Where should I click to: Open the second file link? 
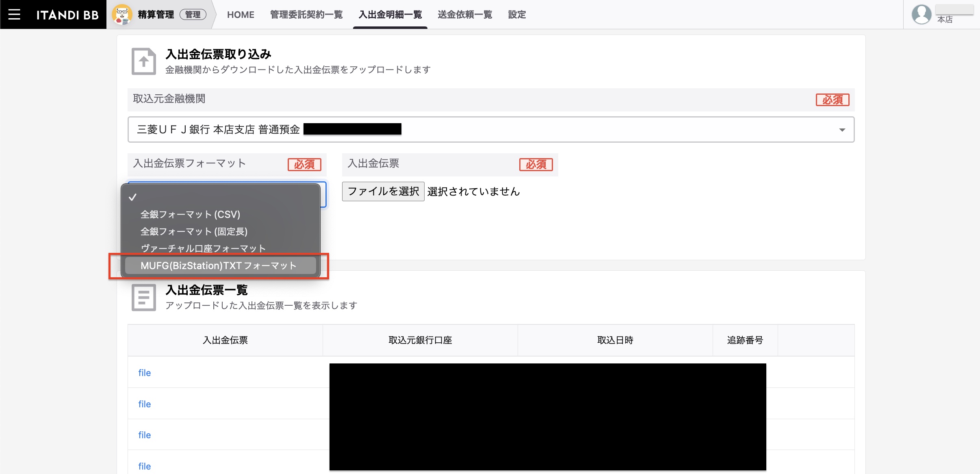click(x=145, y=404)
